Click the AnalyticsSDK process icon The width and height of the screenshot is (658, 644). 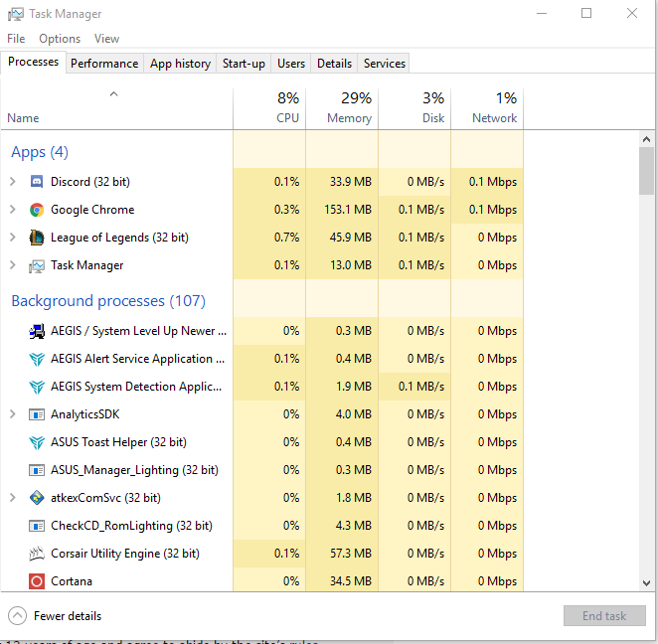click(37, 414)
